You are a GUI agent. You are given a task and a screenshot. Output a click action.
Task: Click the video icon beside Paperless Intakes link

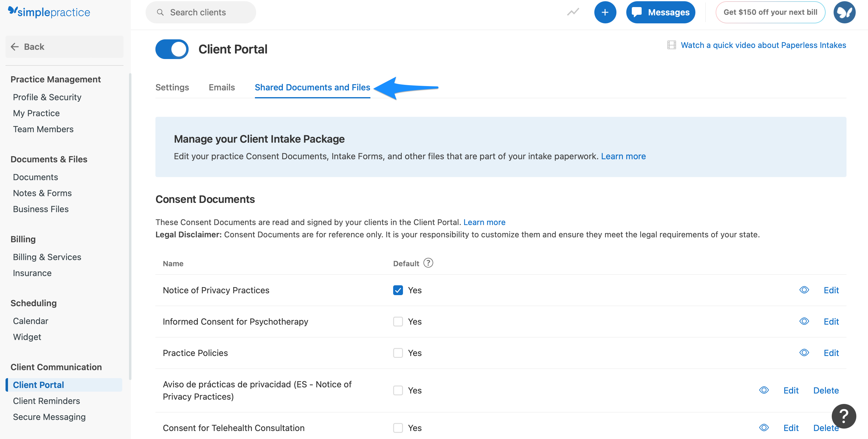coord(672,45)
